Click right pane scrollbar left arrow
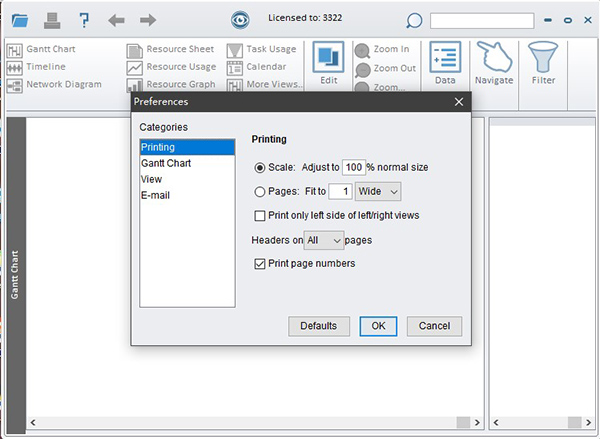 tap(496, 423)
